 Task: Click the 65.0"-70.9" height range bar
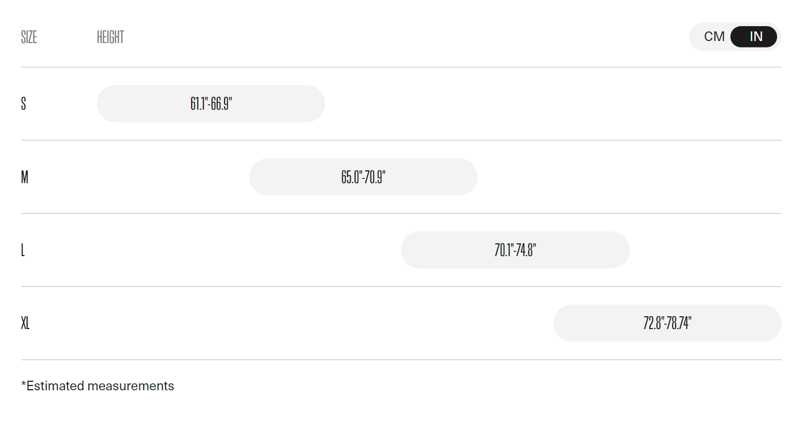(363, 177)
